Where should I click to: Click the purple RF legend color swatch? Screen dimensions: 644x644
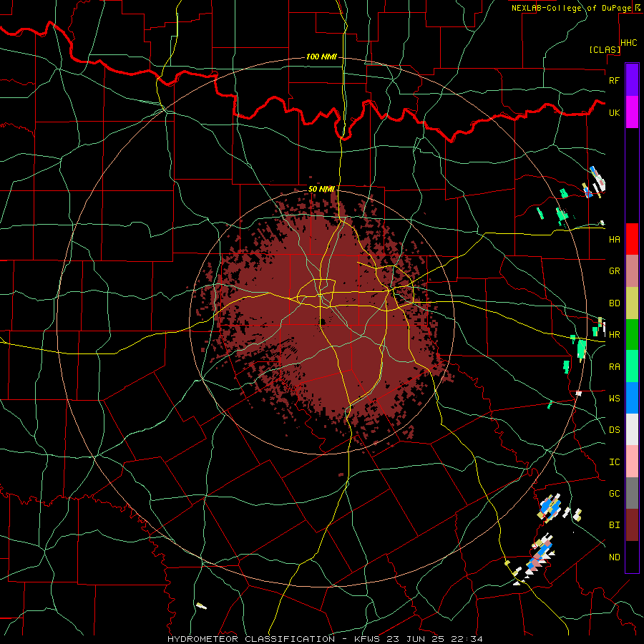click(632, 80)
